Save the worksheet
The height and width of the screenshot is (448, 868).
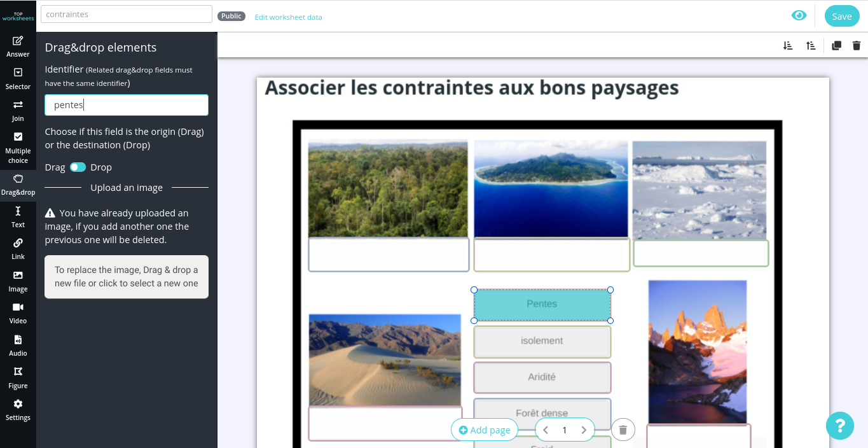842,16
